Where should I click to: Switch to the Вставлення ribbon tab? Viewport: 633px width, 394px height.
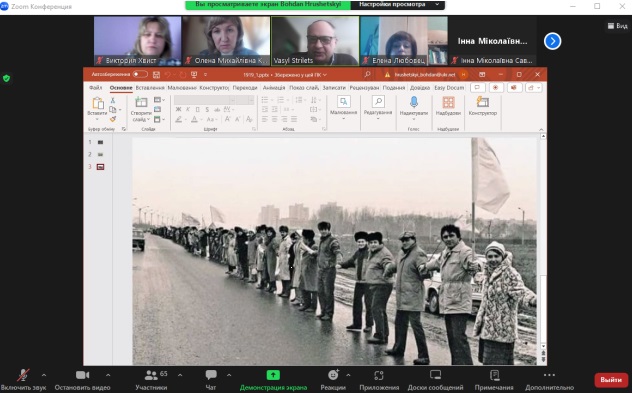(x=150, y=88)
